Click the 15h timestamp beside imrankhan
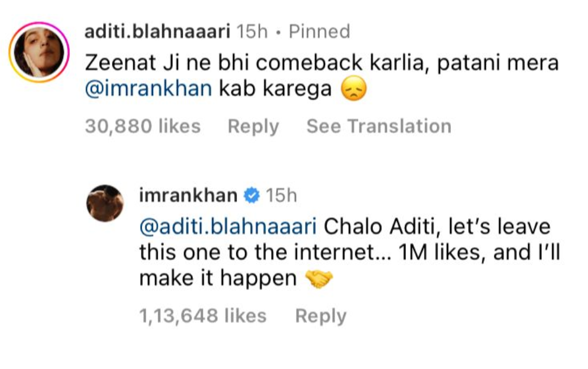588x369 pixels. pos(281,196)
